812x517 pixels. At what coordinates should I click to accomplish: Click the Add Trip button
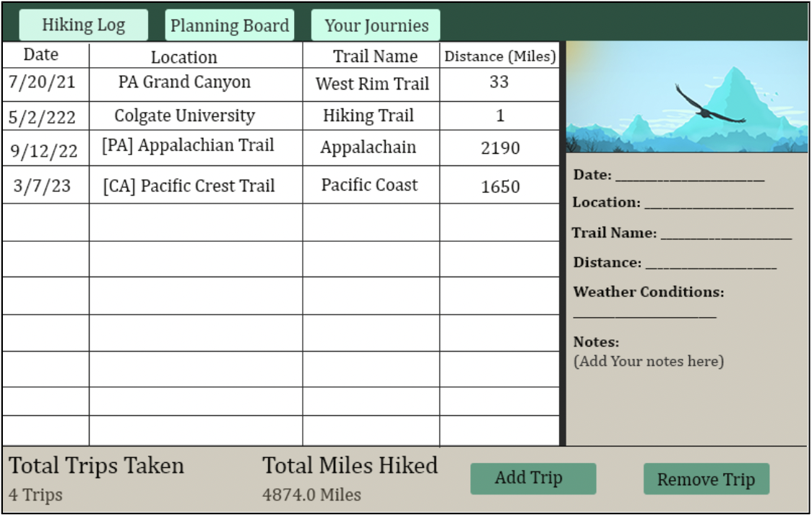533,478
